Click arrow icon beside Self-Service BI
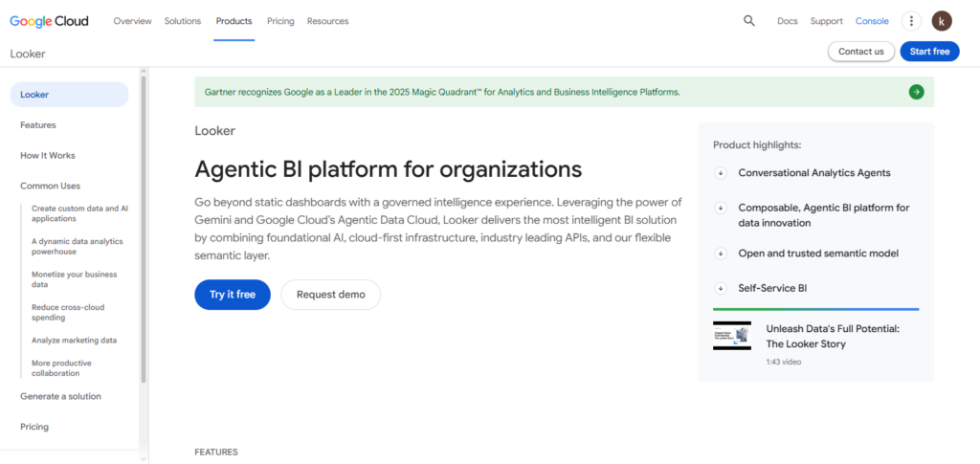The width and height of the screenshot is (980, 464). pos(721,289)
